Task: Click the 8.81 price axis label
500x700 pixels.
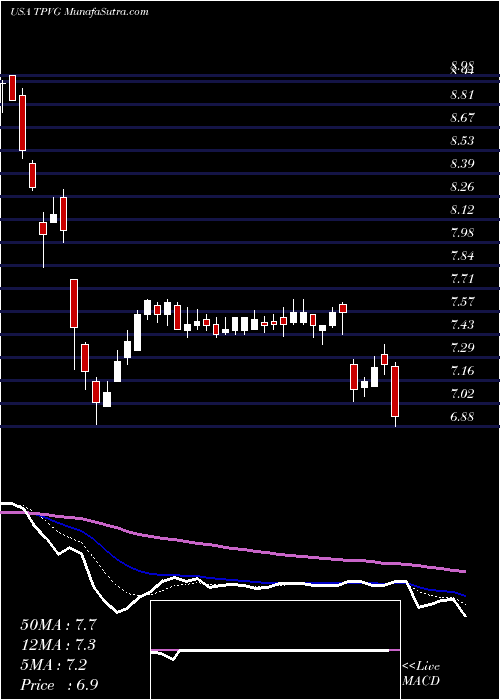Action: pos(462,95)
